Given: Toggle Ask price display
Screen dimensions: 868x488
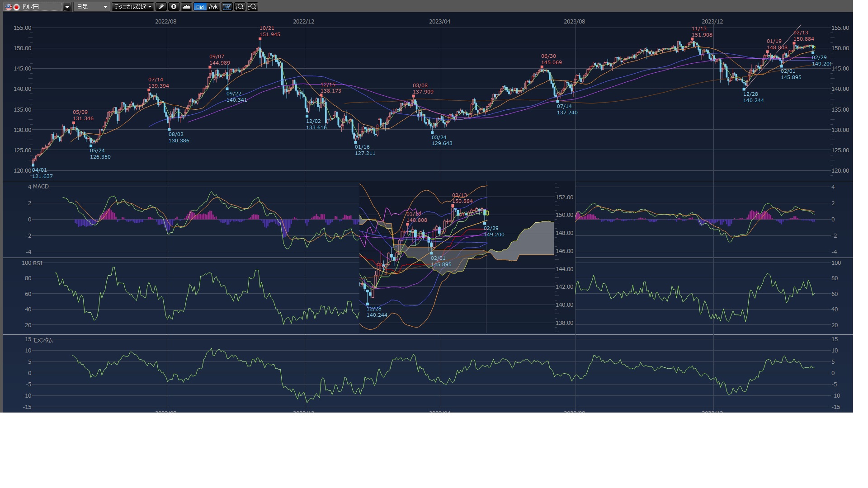Looking at the screenshot, I should [213, 7].
